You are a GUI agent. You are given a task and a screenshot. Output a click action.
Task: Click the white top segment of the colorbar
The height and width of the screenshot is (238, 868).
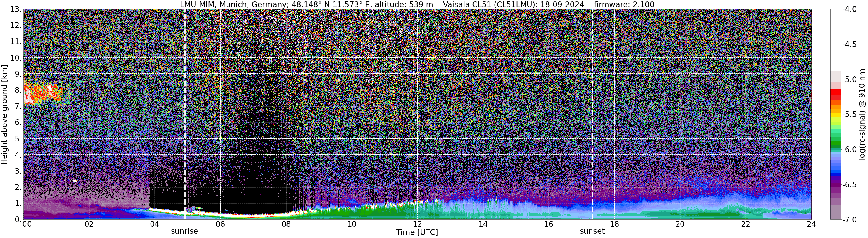pyautogui.click(x=835, y=40)
